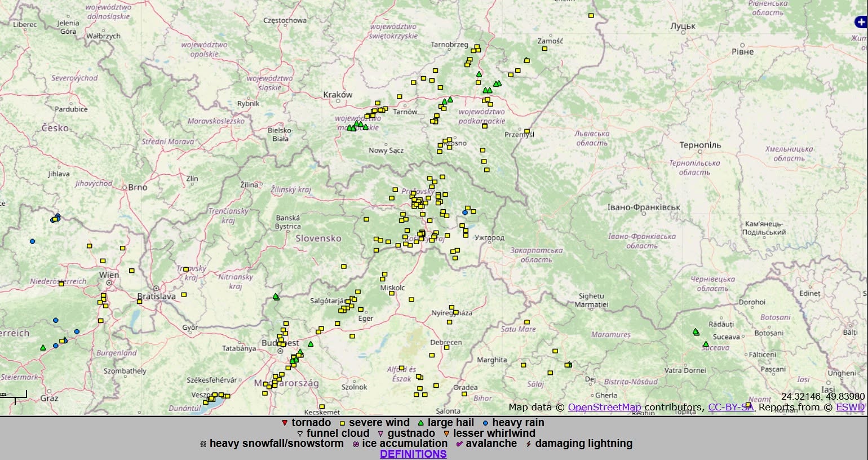The height and width of the screenshot is (460, 868).
Task: Click the lesser whirlwind legend icon
Action: [x=446, y=434]
